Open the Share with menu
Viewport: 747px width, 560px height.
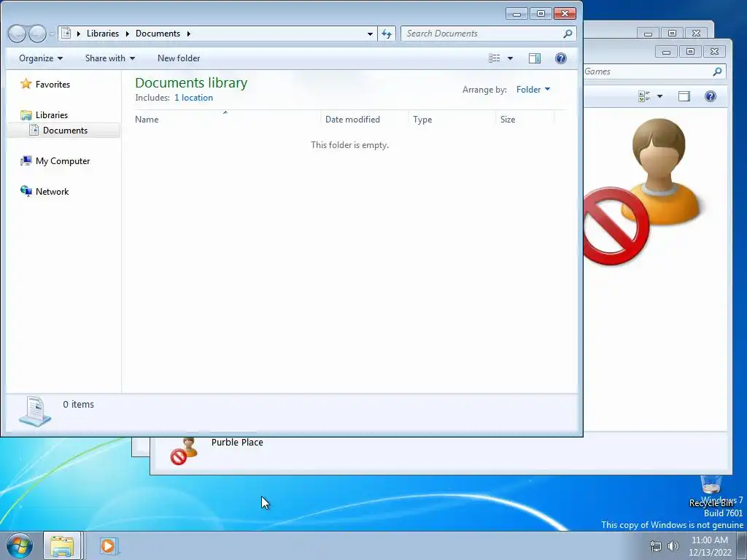tap(110, 58)
